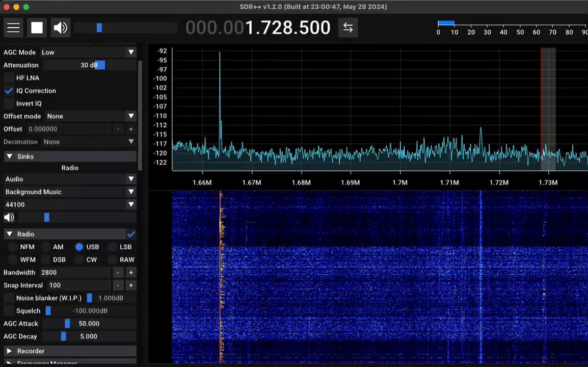588x367 pixels.
Task: Open the Decimation dropdown
Action: (x=89, y=142)
